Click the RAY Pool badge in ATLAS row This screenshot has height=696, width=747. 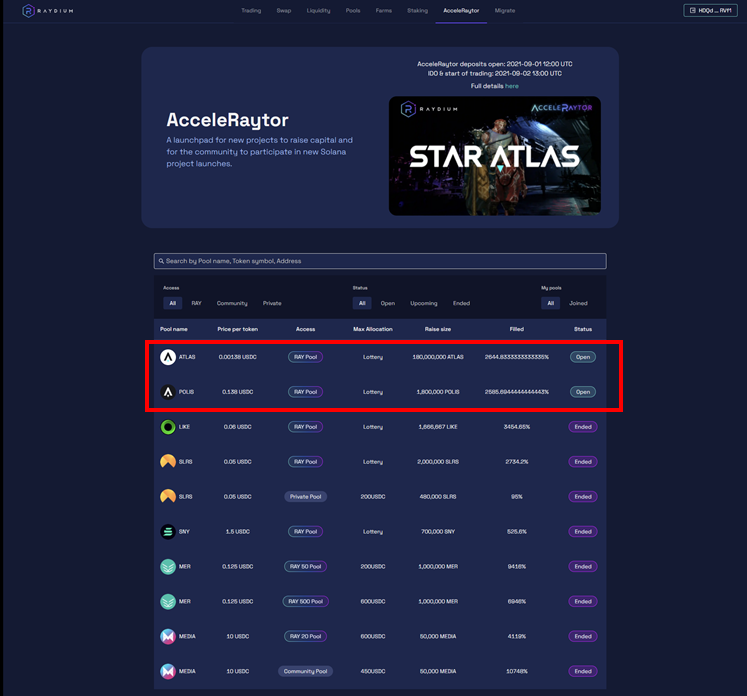coord(305,357)
